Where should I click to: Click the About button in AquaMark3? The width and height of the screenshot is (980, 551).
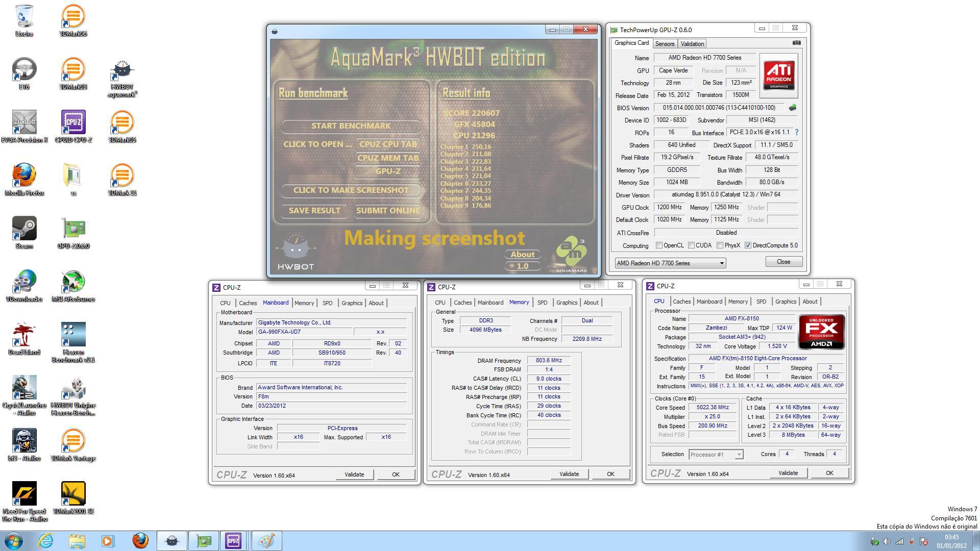click(523, 254)
